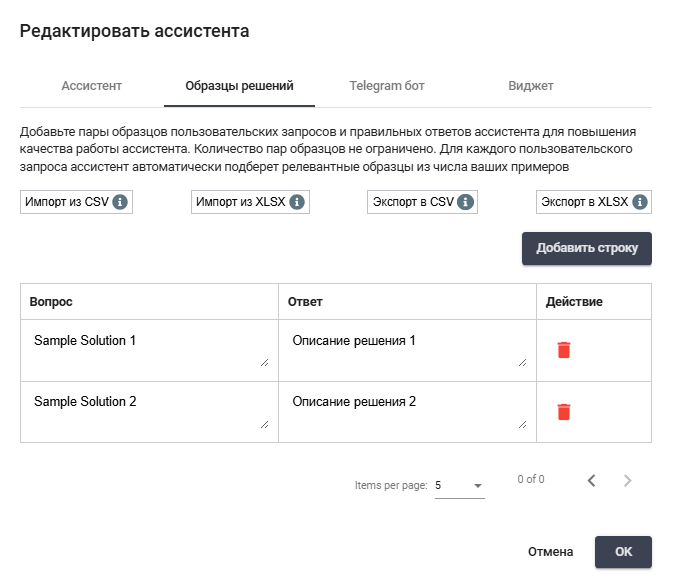Click info icon next to Импорт из XLSX
Screen dimensions: 673x580
point(296,202)
